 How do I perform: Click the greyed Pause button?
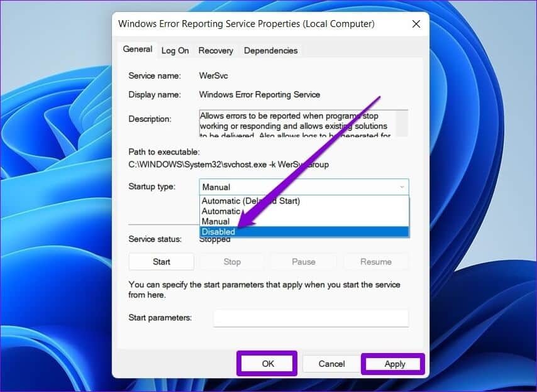pos(304,262)
